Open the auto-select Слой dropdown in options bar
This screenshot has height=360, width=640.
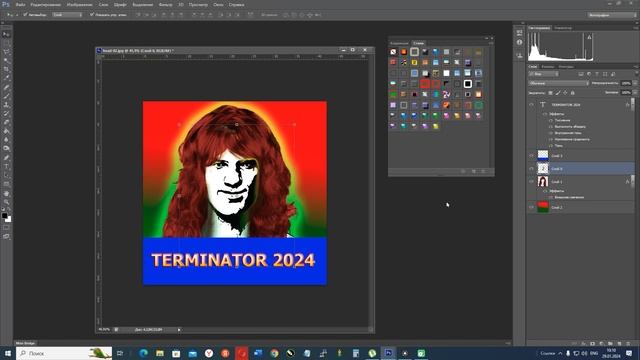67,15
